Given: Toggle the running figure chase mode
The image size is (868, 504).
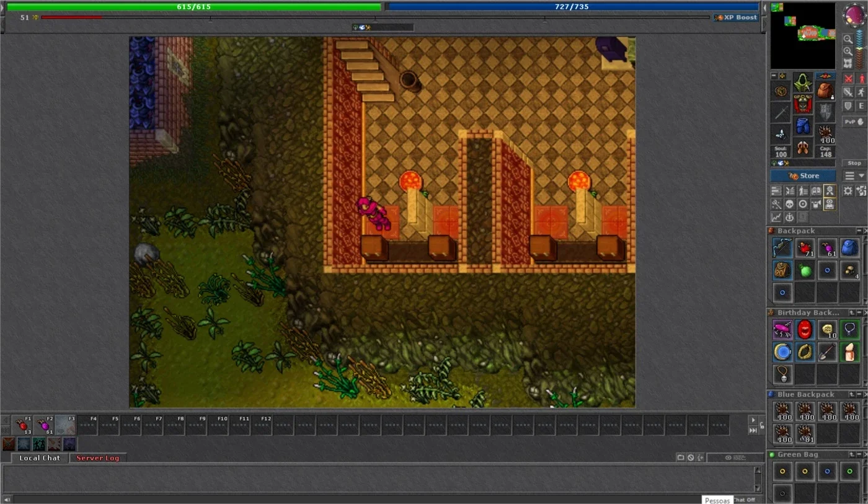Looking at the screenshot, I should coord(861,92).
